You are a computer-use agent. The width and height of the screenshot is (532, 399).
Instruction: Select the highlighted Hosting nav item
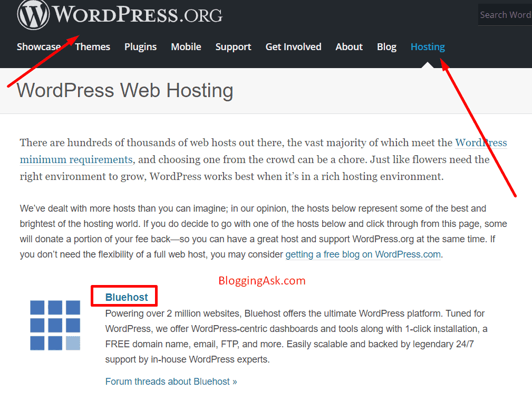click(x=428, y=46)
